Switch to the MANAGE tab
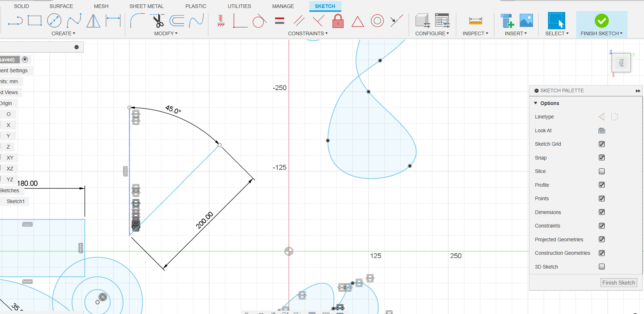The image size is (644, 314). coord(283,6)
